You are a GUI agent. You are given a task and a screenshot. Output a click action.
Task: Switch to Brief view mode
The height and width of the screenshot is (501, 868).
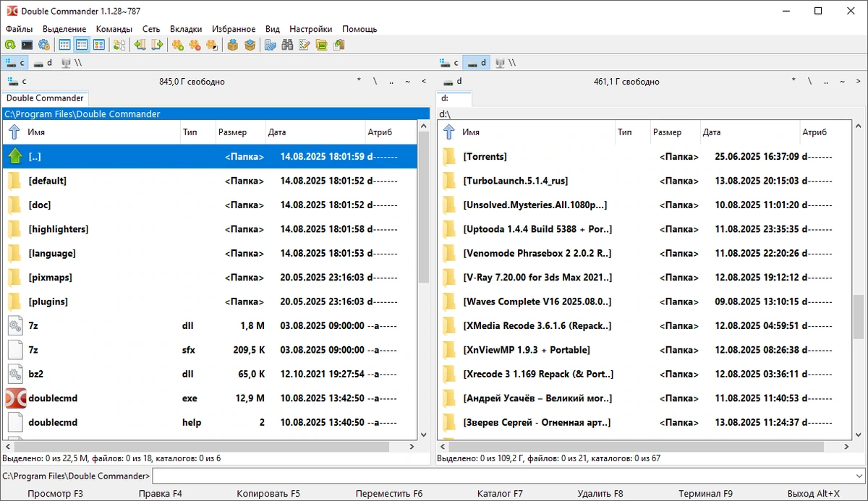tap(65, 45)
